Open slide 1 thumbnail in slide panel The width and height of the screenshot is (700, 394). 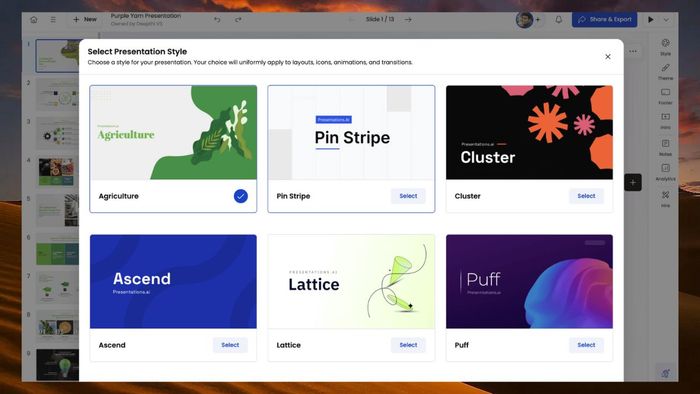(x=58, y=56)
